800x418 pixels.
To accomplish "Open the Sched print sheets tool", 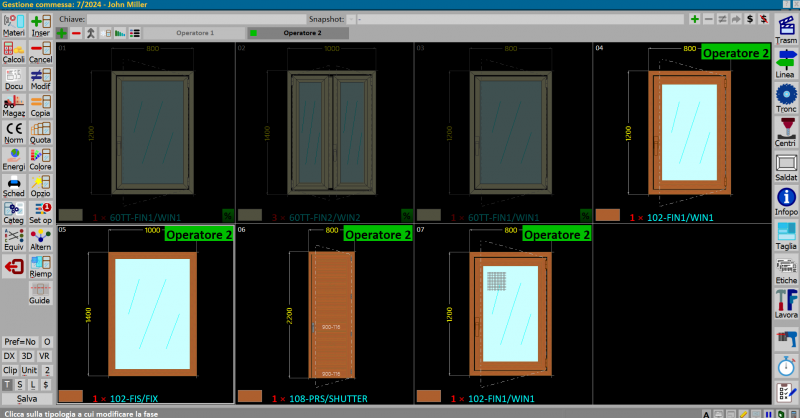I will click(14, 186).
